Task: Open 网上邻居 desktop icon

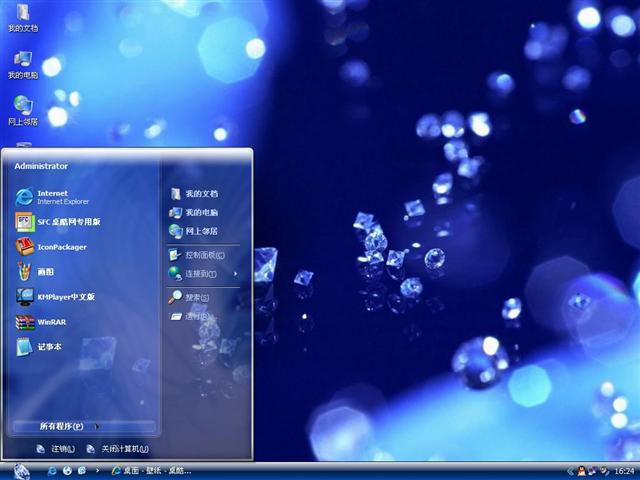Action: [23, 111]
